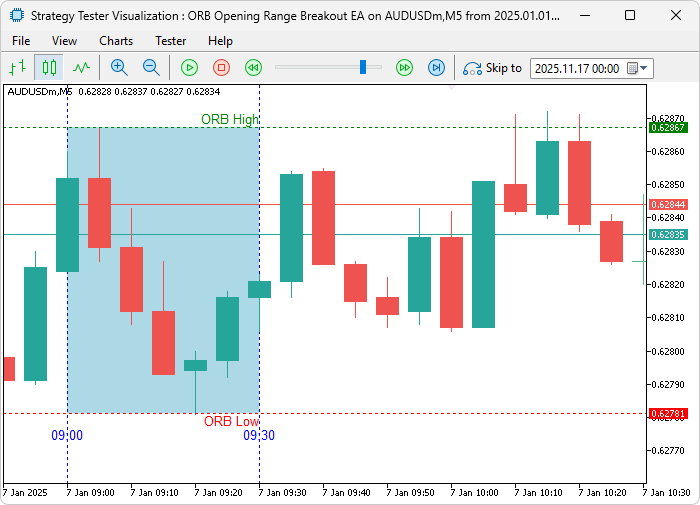This screenshot has width=700, height=505.
Task: Click the slow down rewind button
Action: pos(254,68)
